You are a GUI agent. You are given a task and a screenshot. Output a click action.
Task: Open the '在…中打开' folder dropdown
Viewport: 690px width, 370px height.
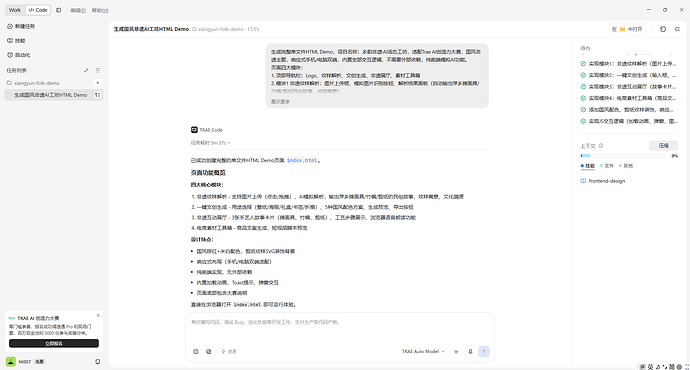pos(627,29)
